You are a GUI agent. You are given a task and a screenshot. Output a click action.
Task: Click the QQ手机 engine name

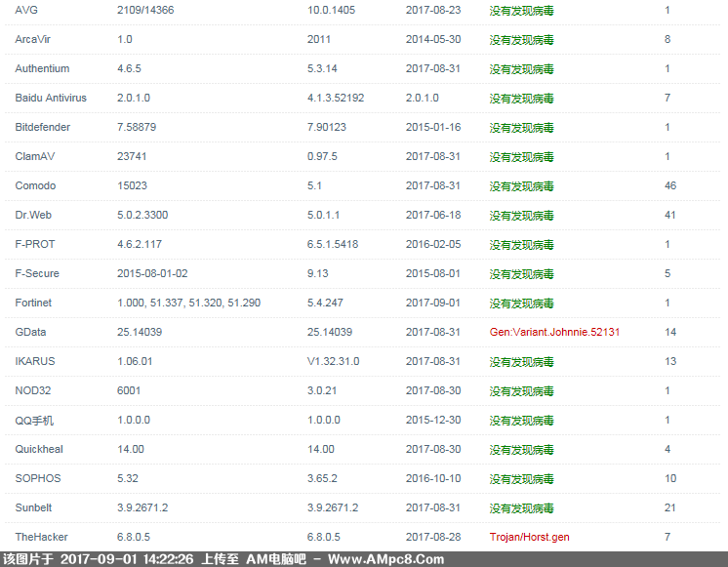[x=34, y=421]
